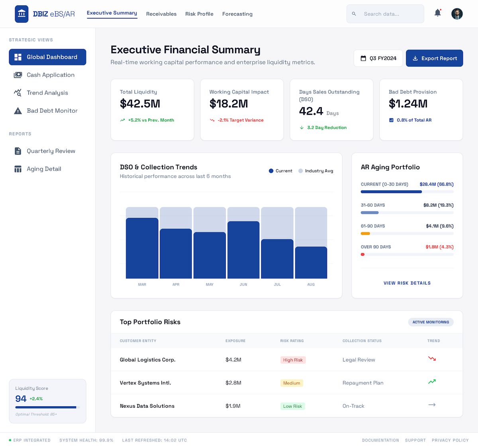Open the Quarterly Review report
Image resolution: width=478 pixels, height=448 pixels.
point(47,151)
